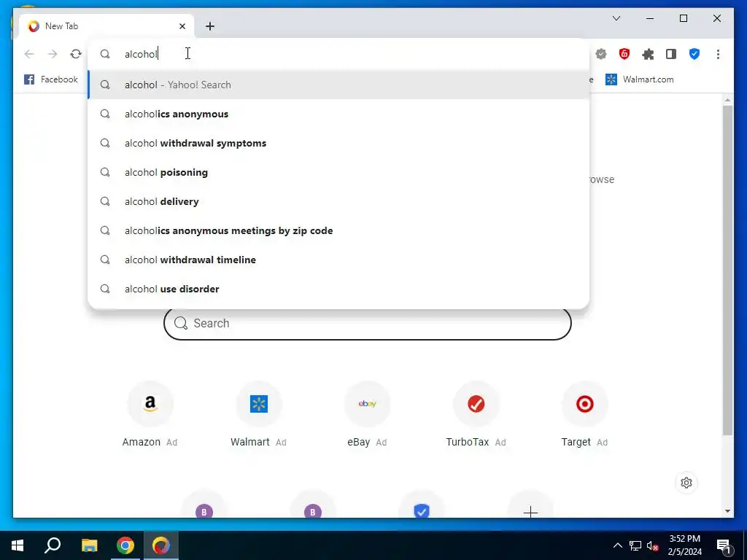Open a new tab with plus button
747x560 pixels.
pyautogui.click(x=210, y=26)
